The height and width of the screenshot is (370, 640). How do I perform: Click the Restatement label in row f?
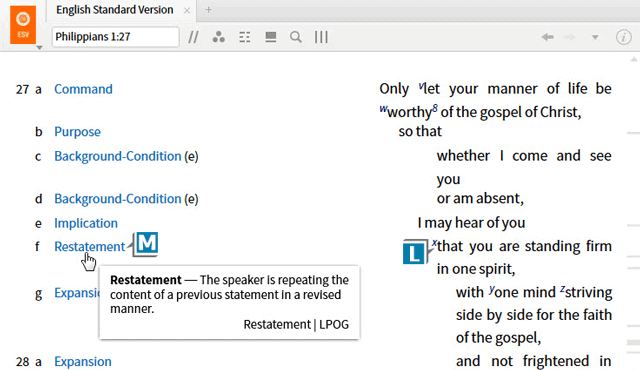(89, 246)
